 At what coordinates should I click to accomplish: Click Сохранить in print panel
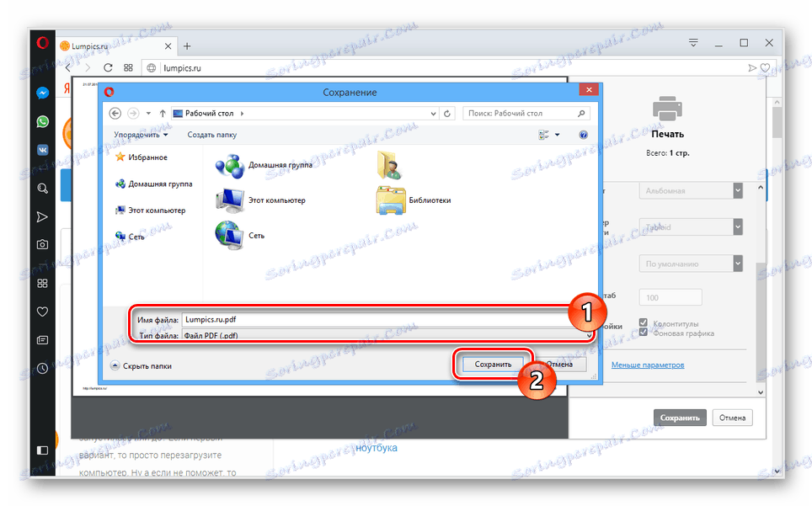pyautogui.click(x=680, y=418)
